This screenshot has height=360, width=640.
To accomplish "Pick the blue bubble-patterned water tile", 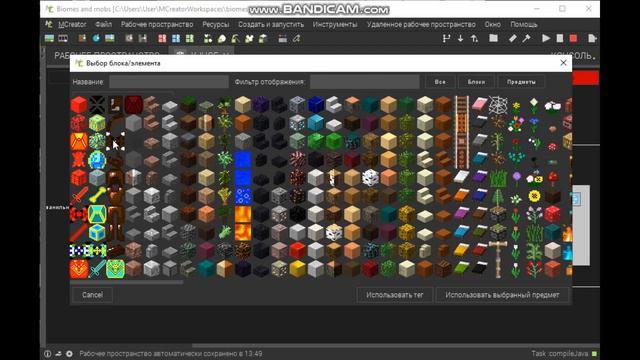I will 243,196.
